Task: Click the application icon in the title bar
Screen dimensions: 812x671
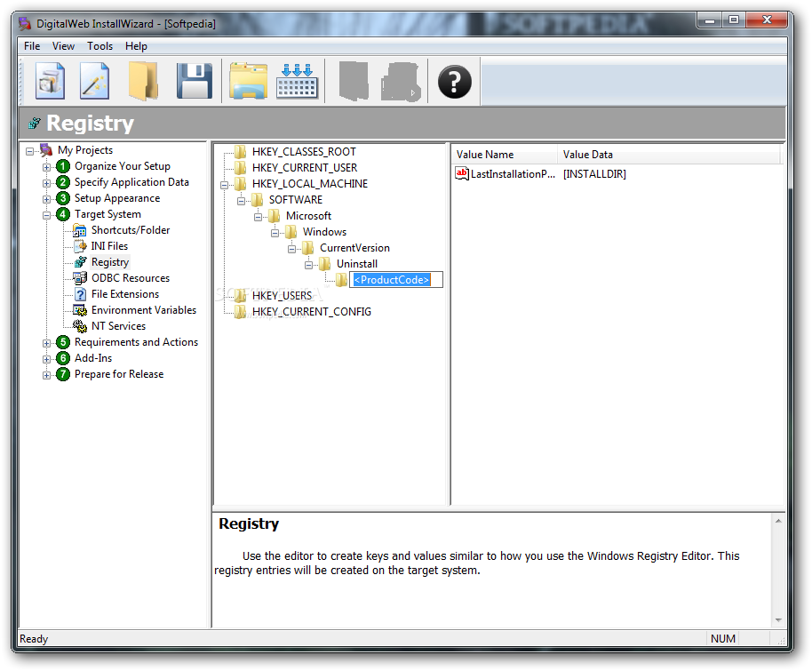Action: (25, 23)
